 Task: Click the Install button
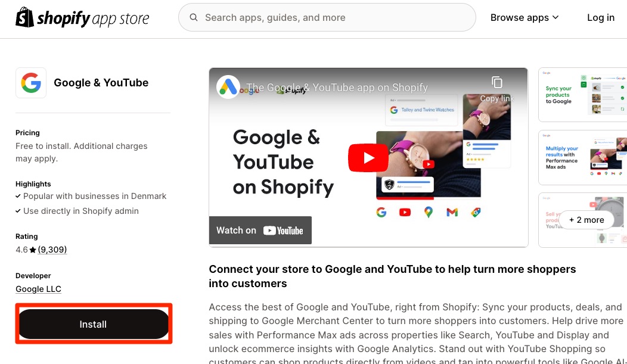(x=93, y=324)
